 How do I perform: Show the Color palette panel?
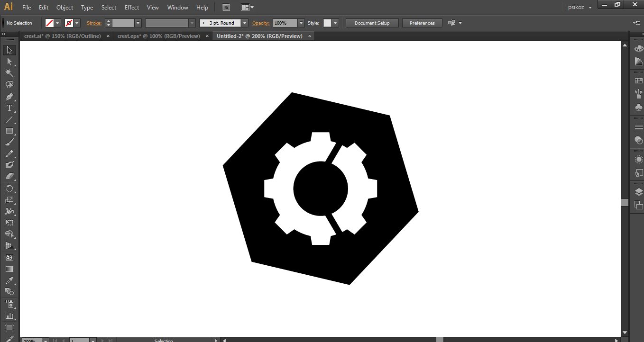click(638, 48)
